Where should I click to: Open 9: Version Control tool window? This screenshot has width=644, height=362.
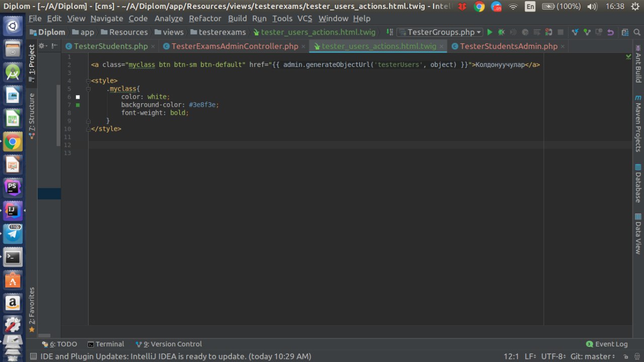pyautogui.click(x=169, y=344)
